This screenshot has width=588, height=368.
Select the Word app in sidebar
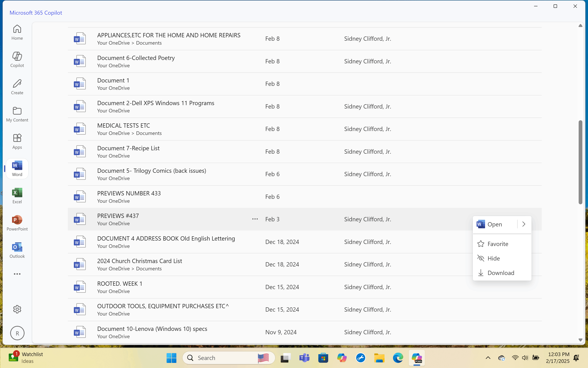[17, 169]
